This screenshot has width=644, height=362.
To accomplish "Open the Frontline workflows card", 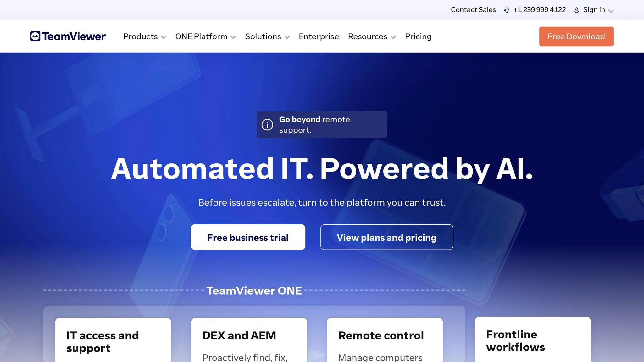I will (x=533, y=339).
